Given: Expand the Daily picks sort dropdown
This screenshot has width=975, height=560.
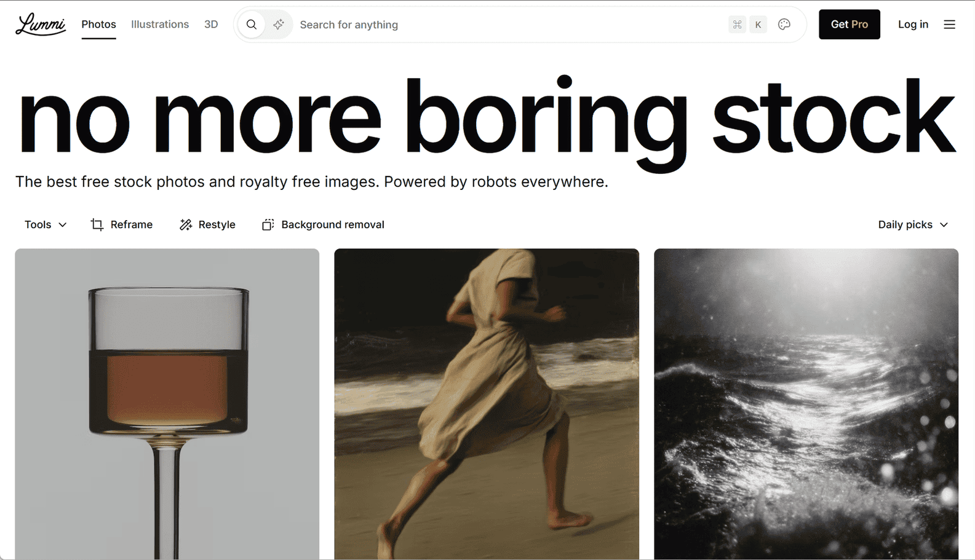Looking at the screenshot, I should click(x=913, y=224).
